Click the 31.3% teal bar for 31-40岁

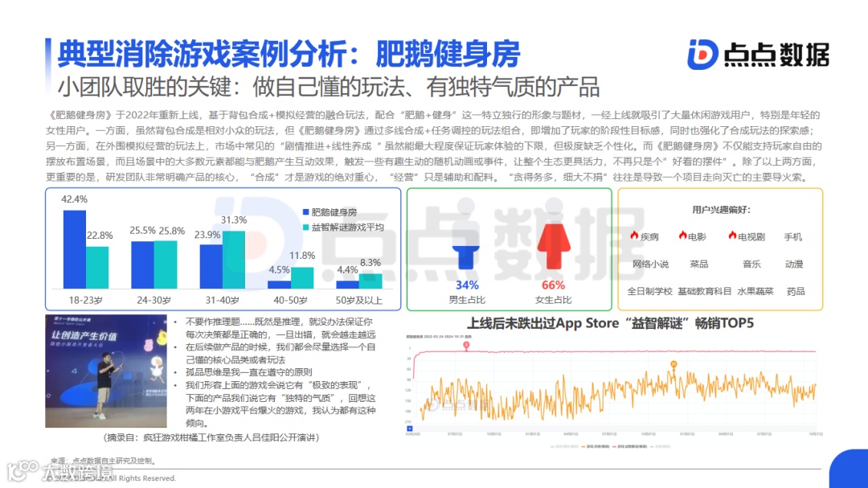coord(234,260)
